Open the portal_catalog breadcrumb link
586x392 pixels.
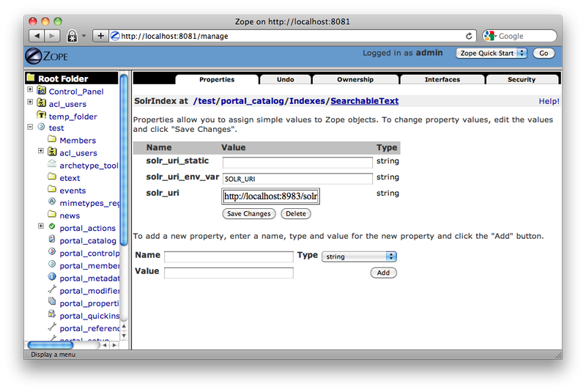[x=252, y=101]
